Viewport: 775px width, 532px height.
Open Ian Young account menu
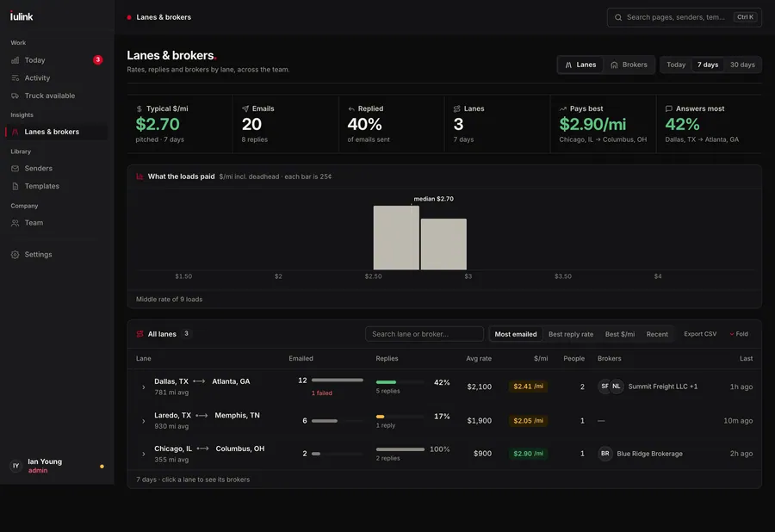coord(57,466)
